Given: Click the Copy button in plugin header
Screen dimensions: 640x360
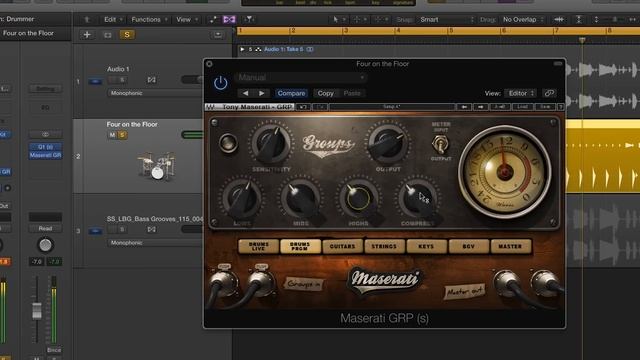Looking at the screenshot, I should [325, 93].
